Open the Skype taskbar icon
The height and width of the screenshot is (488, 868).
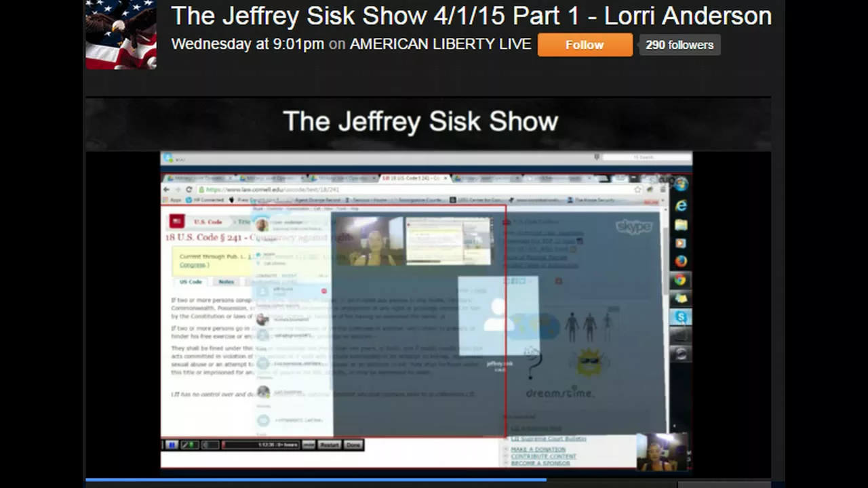click(x=681, y=317)
